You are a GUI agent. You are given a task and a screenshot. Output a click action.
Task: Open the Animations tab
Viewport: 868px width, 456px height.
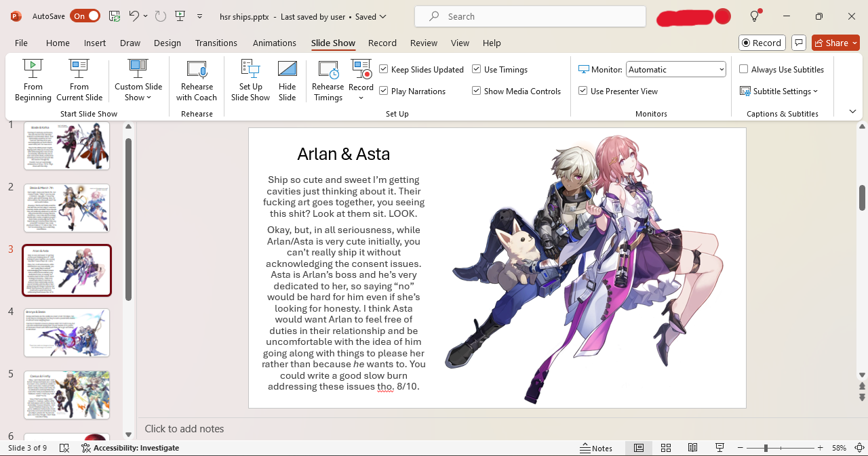[x=274, y=43]
